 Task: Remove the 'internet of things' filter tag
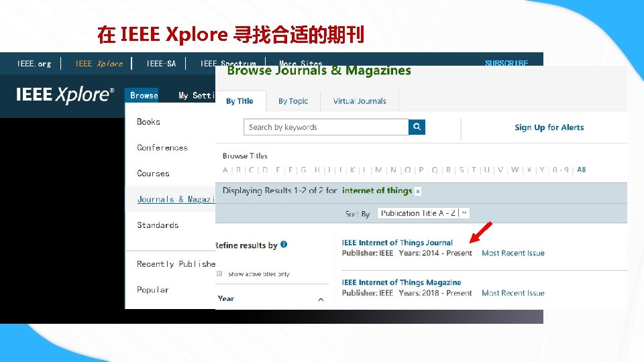(418, 191)
